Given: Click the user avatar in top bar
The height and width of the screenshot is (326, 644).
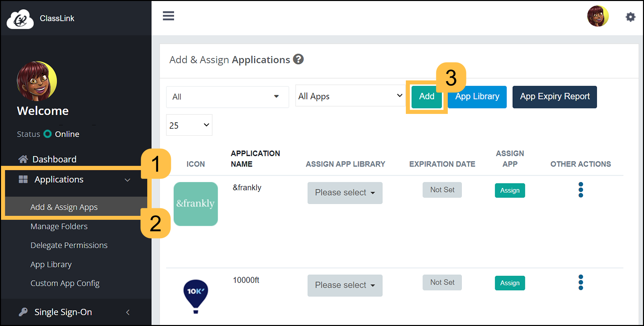Looking at the screenshot, I should point(598,16).
